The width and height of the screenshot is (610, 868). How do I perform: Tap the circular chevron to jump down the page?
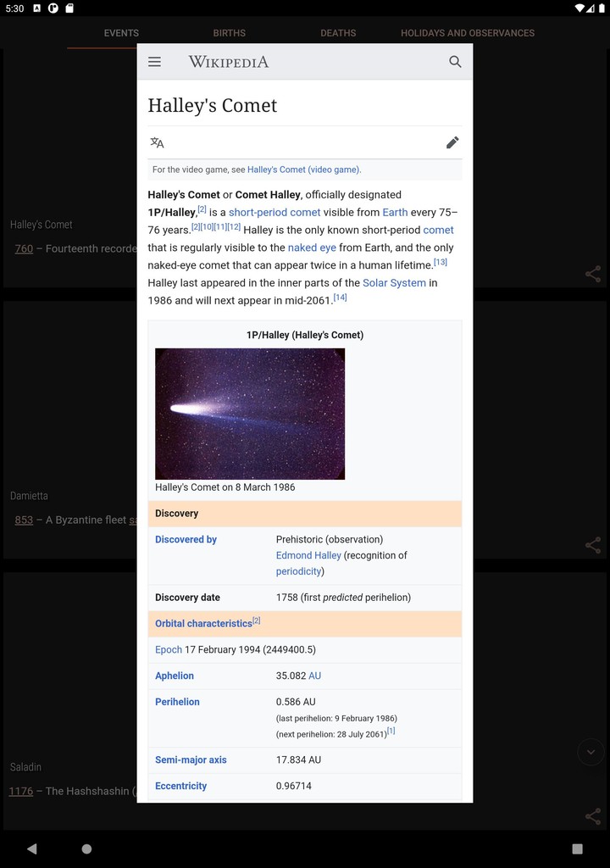[x=591, y=751]
